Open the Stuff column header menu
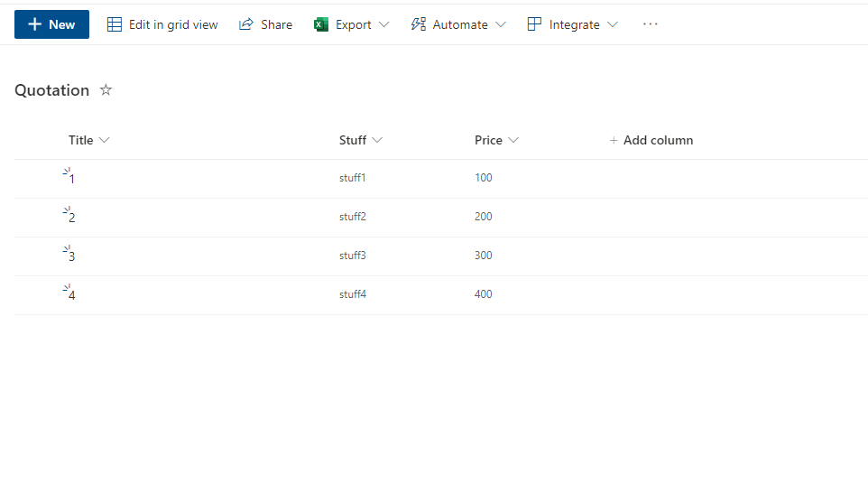The width and height of the screenshot is (868, 493). click(361, 140)
